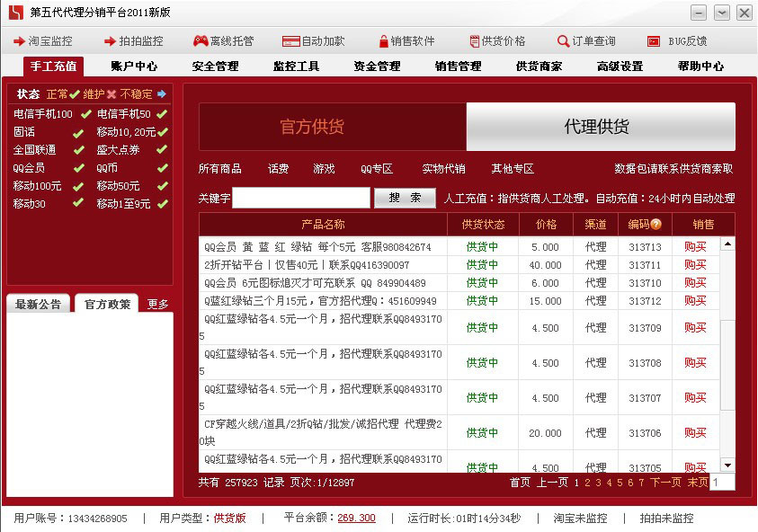
Task: Open 自动加款 card icon
Action: point(291,41)
